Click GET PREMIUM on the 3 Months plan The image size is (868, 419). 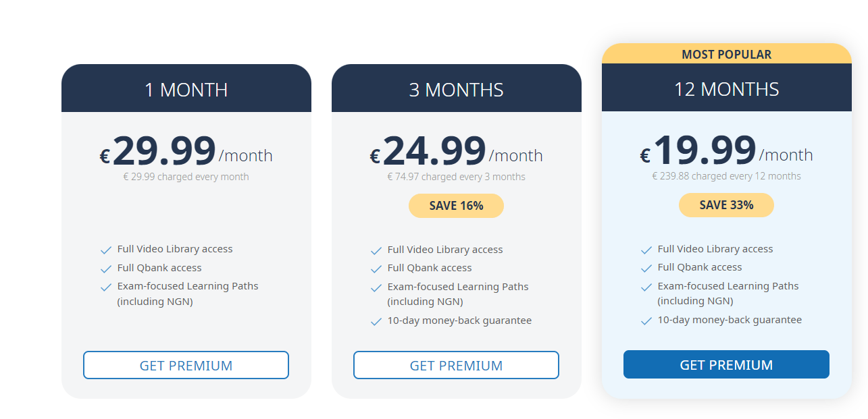click(x=456, y=364)
